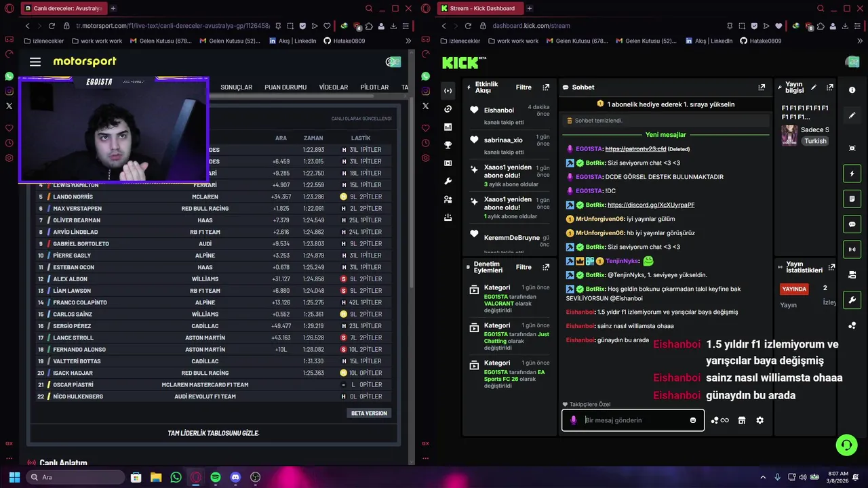Open WhatsApp from the taskbar
Viewport: 868px width, 488px height.
click(x=176, y=477)
